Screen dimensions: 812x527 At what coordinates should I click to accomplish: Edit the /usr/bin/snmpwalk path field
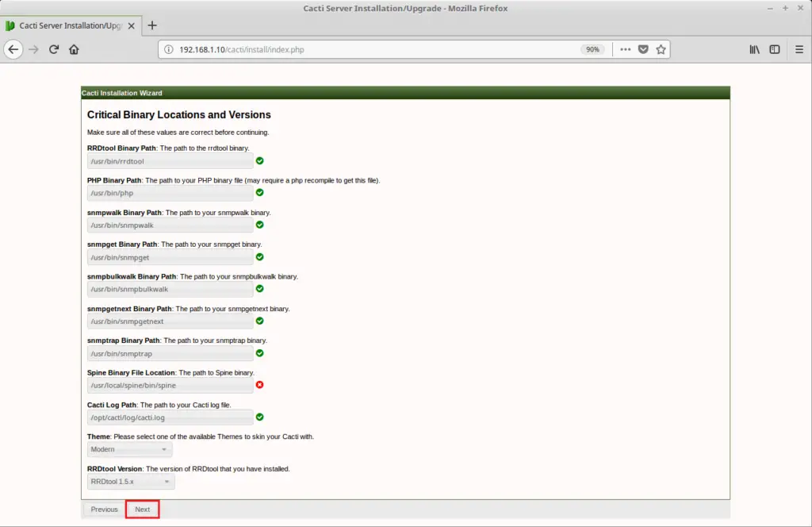coord(170,225)
